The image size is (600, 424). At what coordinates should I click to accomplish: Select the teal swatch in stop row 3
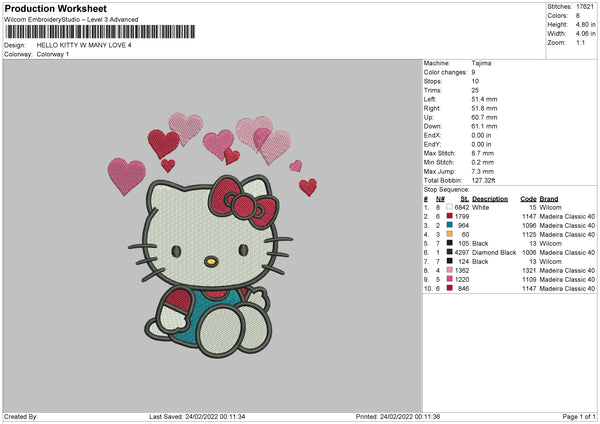(x=450, y=225)
